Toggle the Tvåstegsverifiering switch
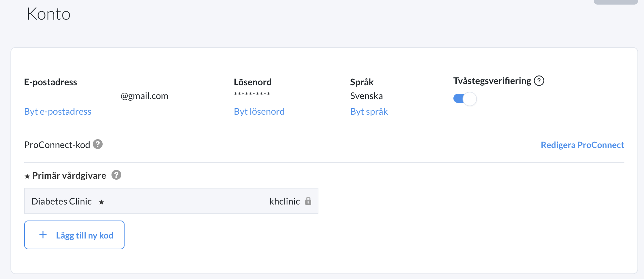 [465, 99]
